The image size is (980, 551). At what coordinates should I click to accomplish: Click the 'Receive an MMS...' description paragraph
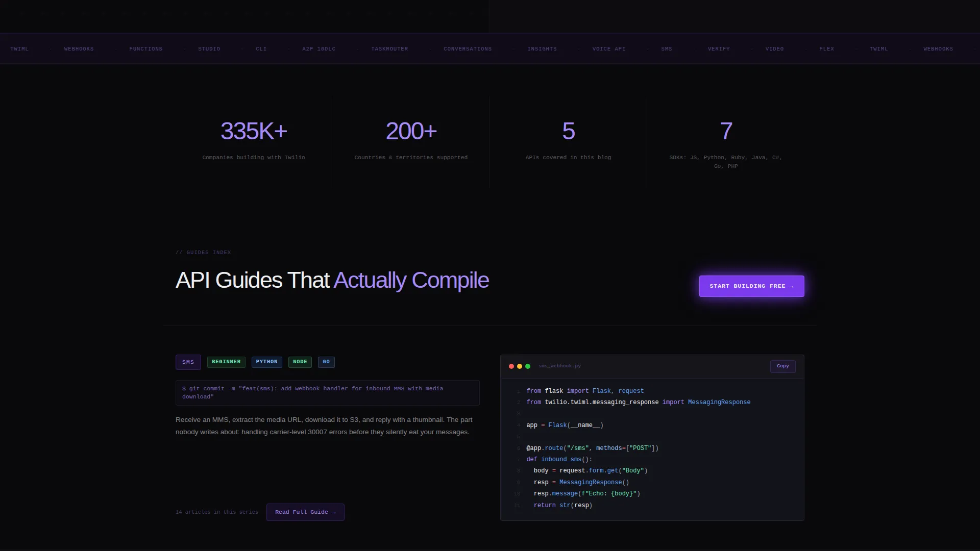tap(324, 426)
